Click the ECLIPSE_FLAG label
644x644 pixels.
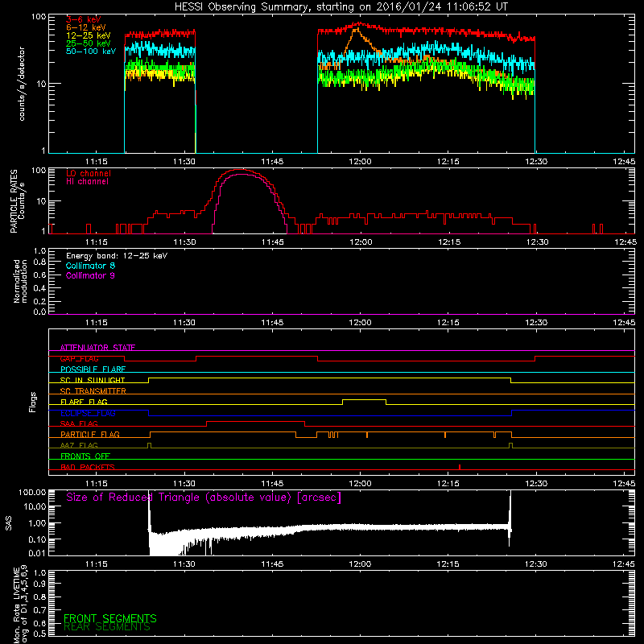pos(88,413)
